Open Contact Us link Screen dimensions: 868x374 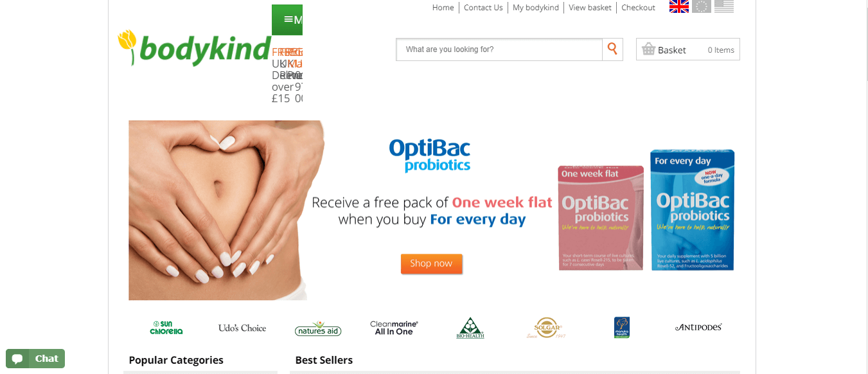(483, 8)
